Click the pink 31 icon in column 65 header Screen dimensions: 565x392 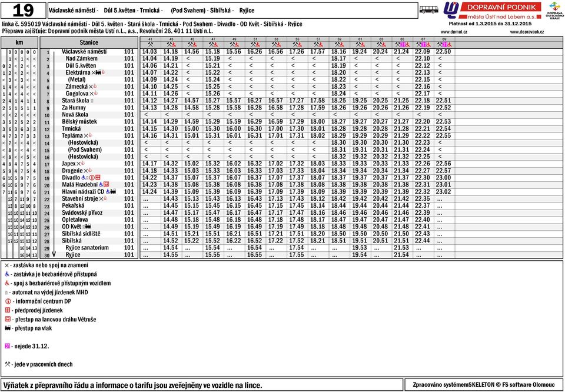[x=403, y=45]
